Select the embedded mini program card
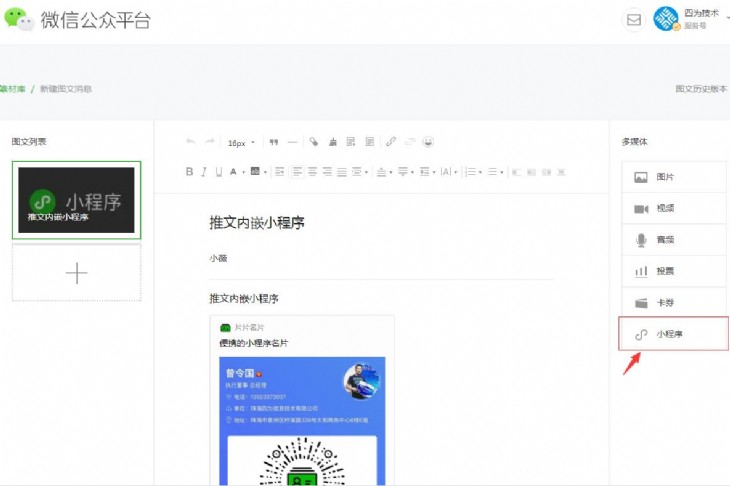 [302, 400]
